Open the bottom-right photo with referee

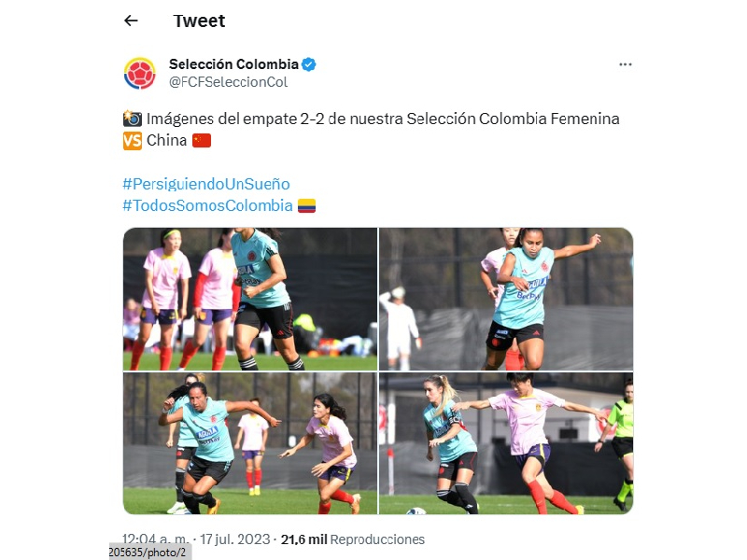click(x=506, y=443)
